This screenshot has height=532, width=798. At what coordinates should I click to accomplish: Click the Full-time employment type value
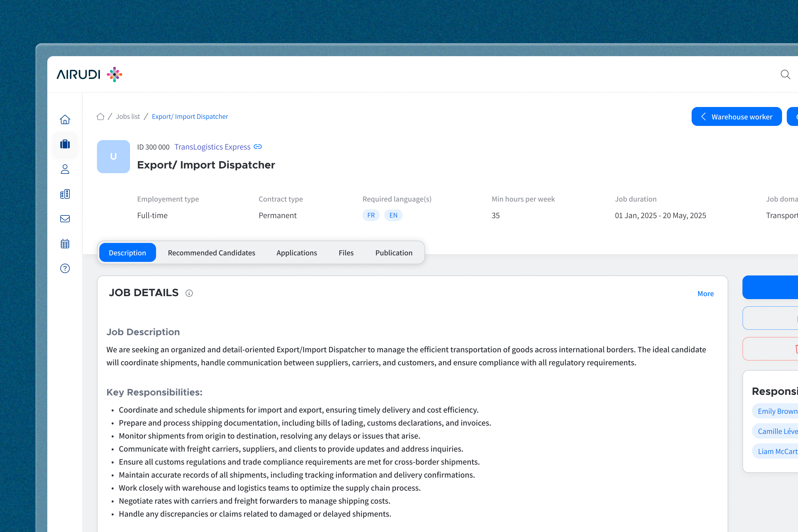pyautogui.click(x=152, y=215)
